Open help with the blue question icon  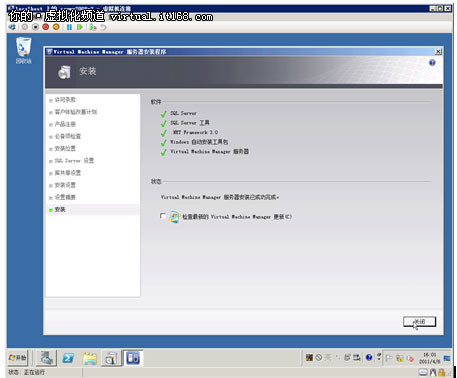click(x=432, y=62)
